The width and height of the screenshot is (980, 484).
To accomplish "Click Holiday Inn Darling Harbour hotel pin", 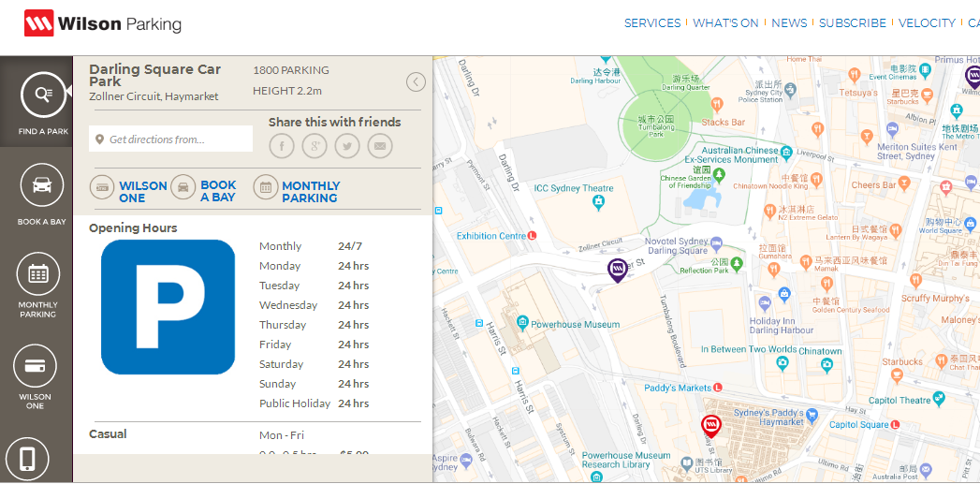I will (764, 304).
